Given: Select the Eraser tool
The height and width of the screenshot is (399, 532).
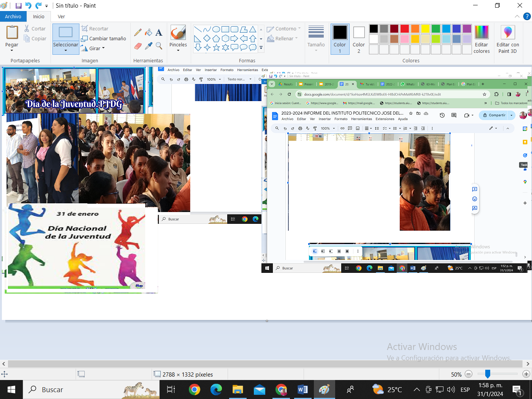Looking at the screenshot, I should 138,46.
